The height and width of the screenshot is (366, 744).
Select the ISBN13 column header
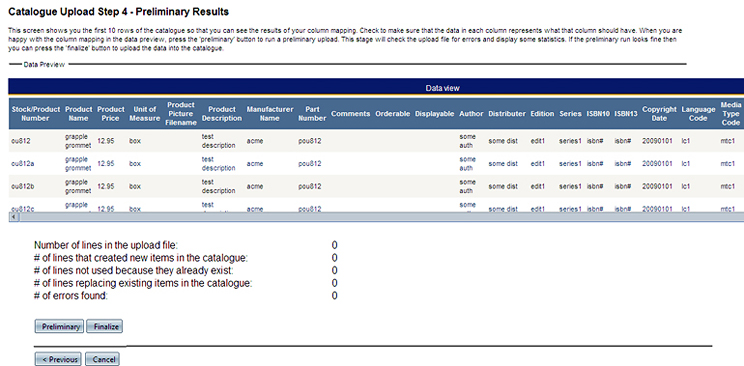pyautogui.click(x=625, y=114)
